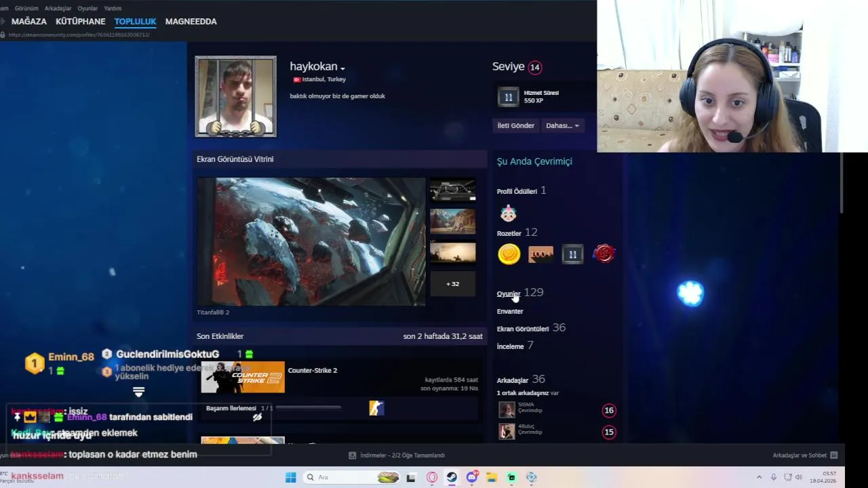Open the Oyunlar menu in top bar
The width and height of the screenshot is (868, 488).
[x=87, y=8]
